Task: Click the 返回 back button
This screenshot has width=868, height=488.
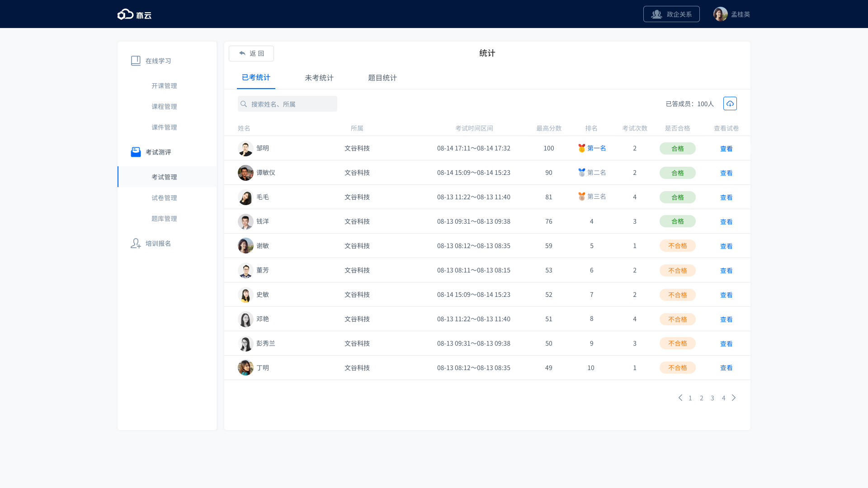Action: [251, 53]
